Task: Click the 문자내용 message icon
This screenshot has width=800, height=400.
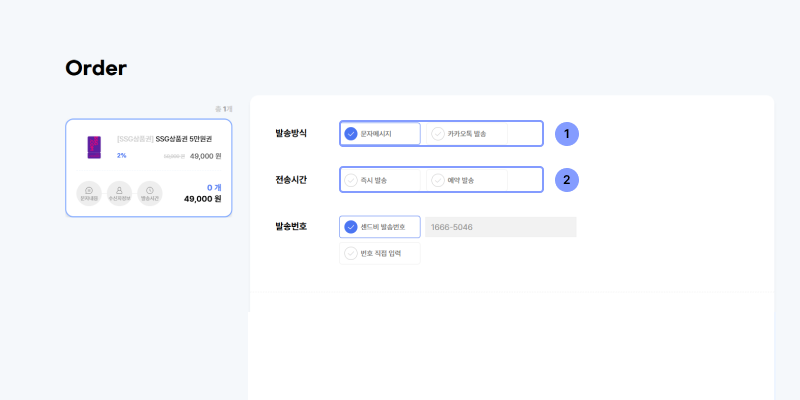Action: click(x=89, y=192)
